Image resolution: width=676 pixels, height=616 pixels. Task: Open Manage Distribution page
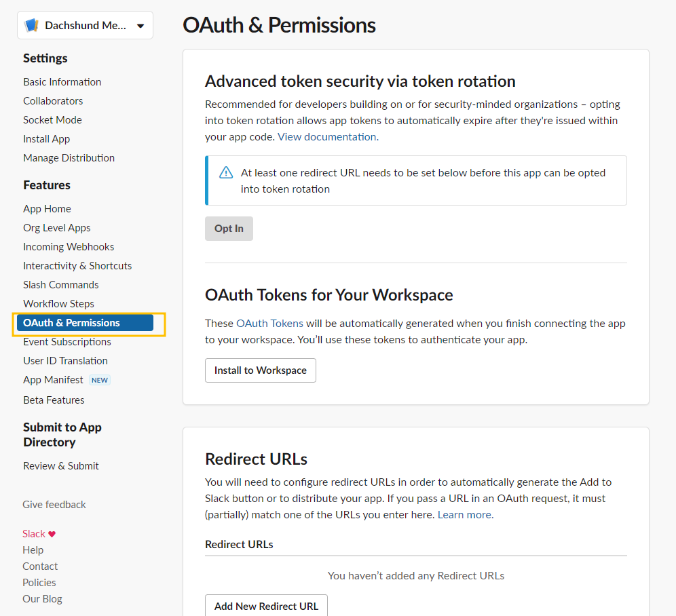[69, 158]
